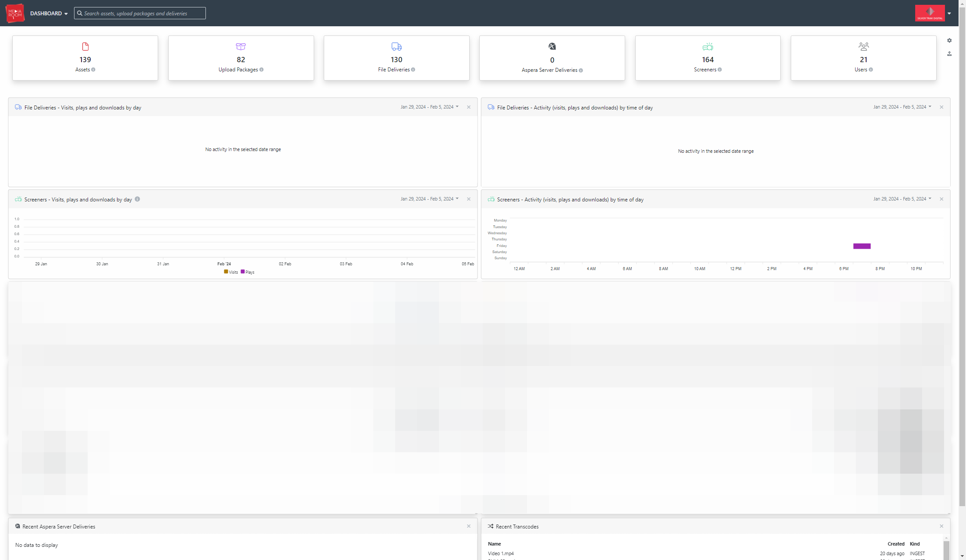Show info for Aspera Server Deliveries
This screenshot has height=560, width=966.
coord(581,70)
